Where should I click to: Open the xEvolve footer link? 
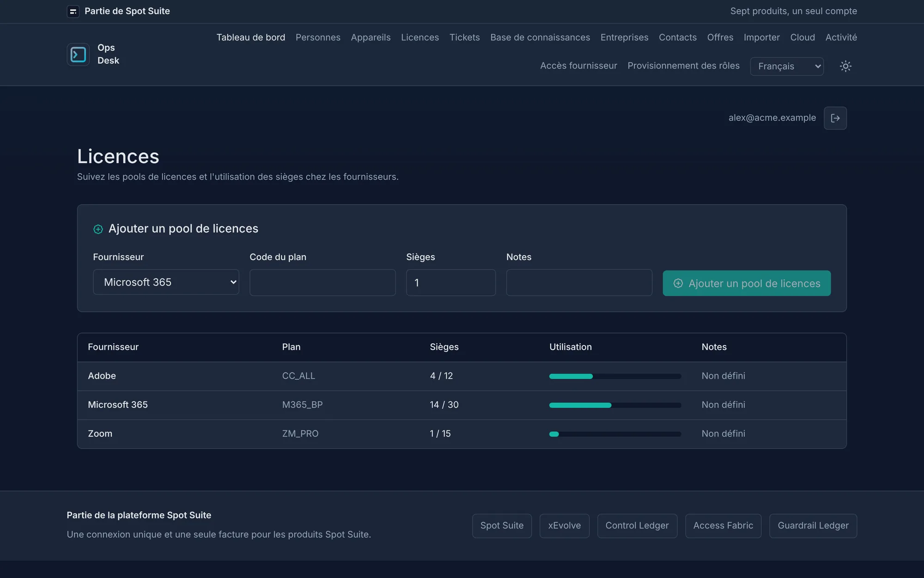click(565, 526)
